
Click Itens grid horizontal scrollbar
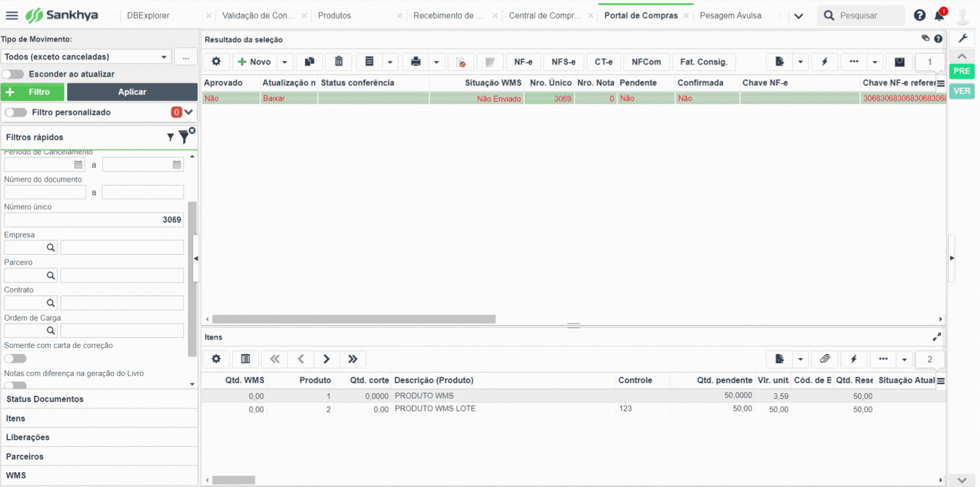(234, 480)
